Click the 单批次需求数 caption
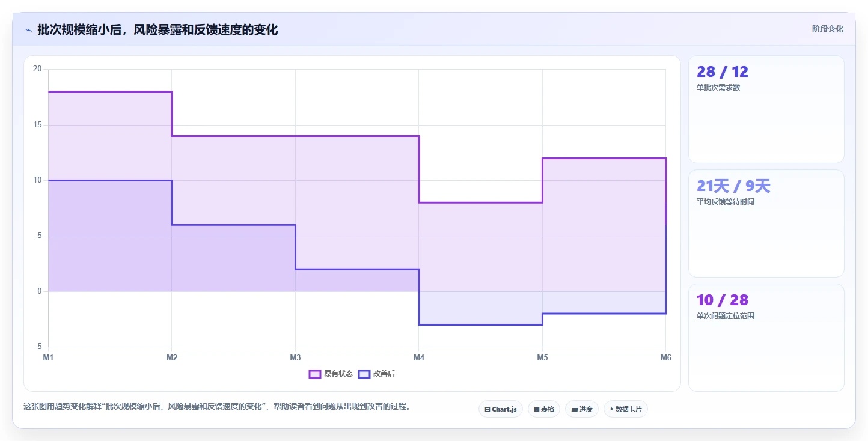The width and height of the screenshot is (868, 441). point(718,88)
